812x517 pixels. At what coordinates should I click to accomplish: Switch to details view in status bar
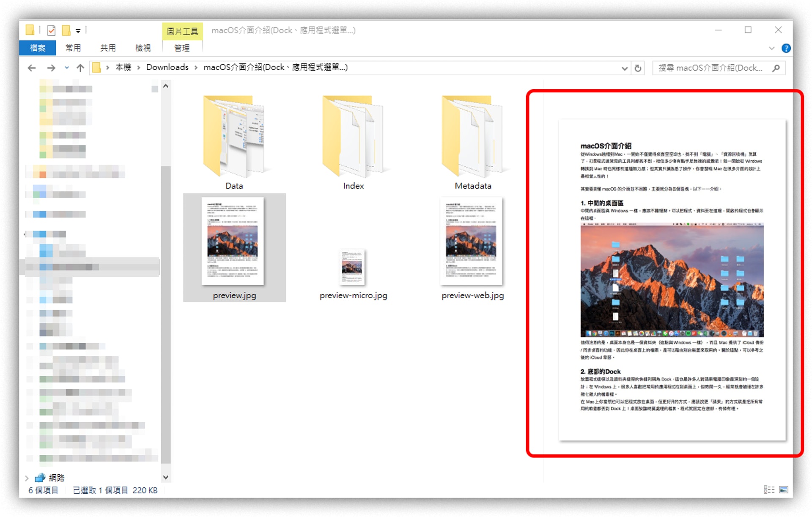[x=769, y=490]
